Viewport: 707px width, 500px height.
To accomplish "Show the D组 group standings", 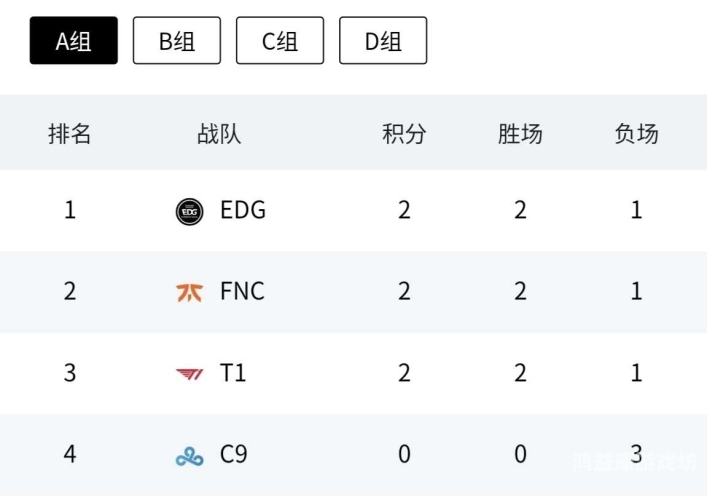I will [383, 41].
